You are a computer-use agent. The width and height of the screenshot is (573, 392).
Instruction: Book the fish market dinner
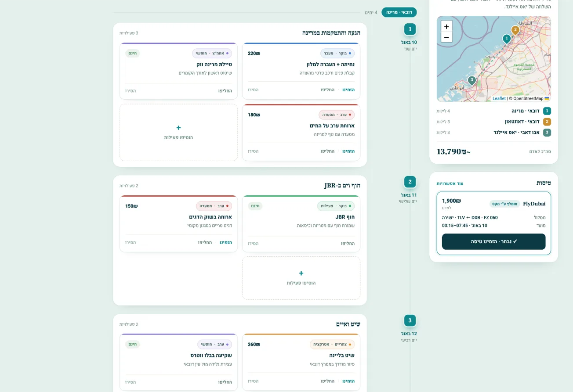pos(226,242)
